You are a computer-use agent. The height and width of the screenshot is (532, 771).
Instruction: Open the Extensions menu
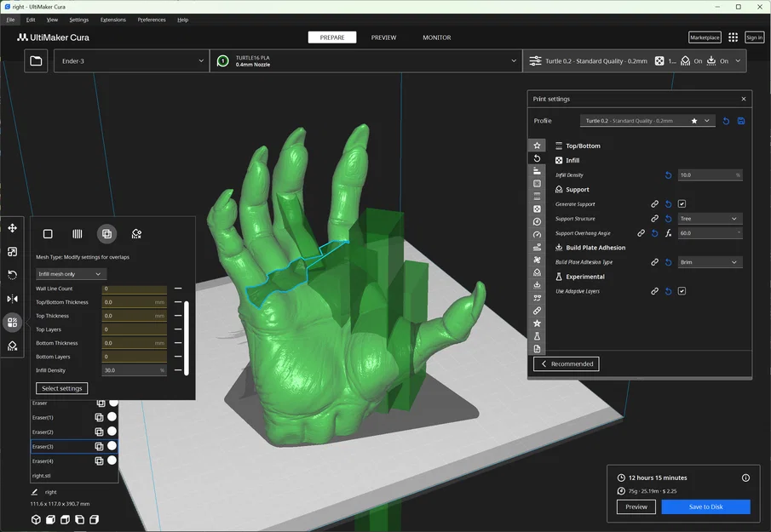[x=113, y=20]
